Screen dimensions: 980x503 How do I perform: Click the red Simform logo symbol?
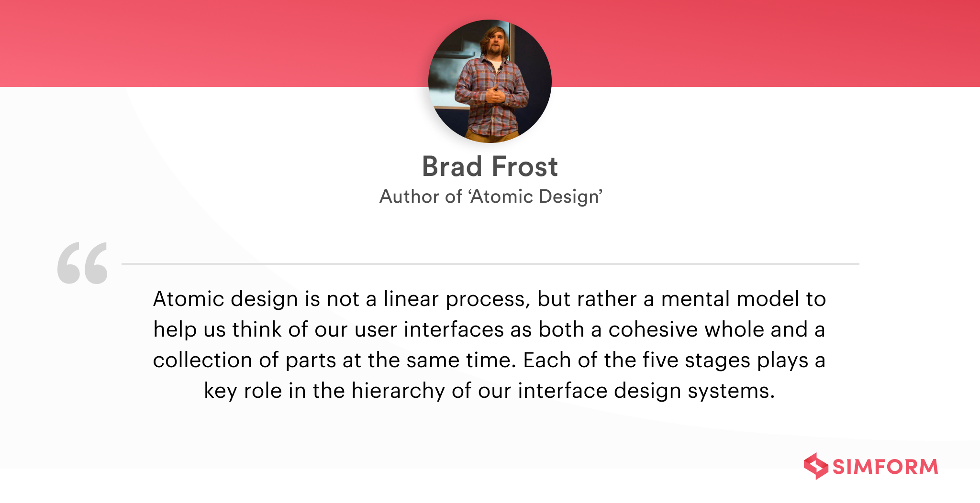815,466
